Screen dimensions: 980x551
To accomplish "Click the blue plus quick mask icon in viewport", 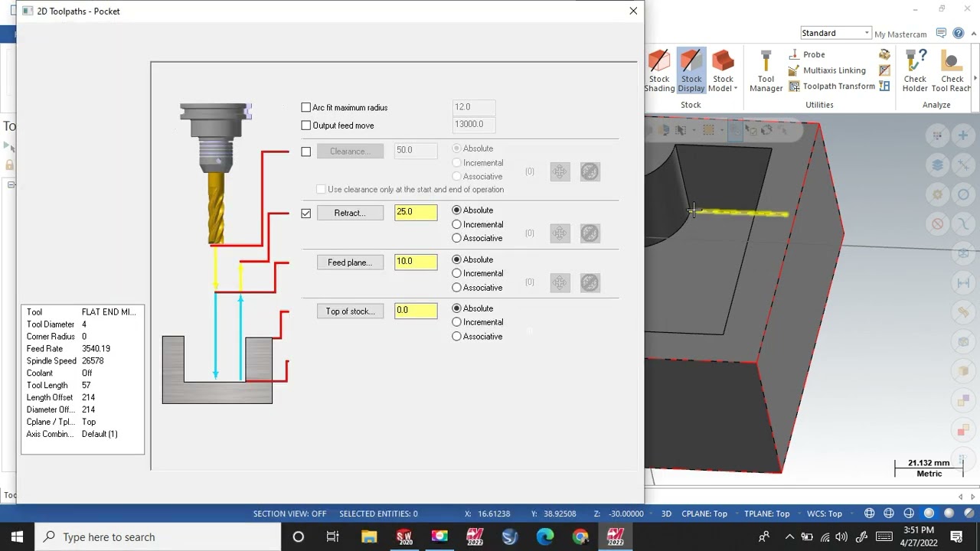I will tap(963, 135).
